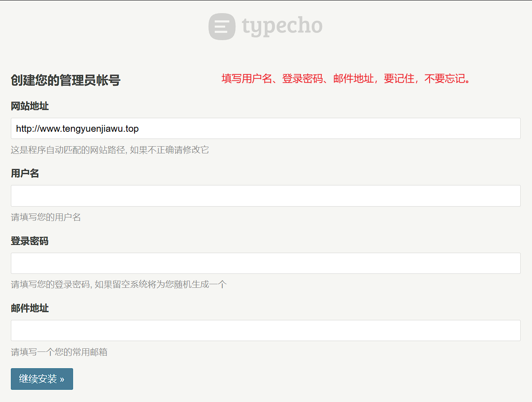Click the red reminder note text
532x402 pixels.
point(347,79)
